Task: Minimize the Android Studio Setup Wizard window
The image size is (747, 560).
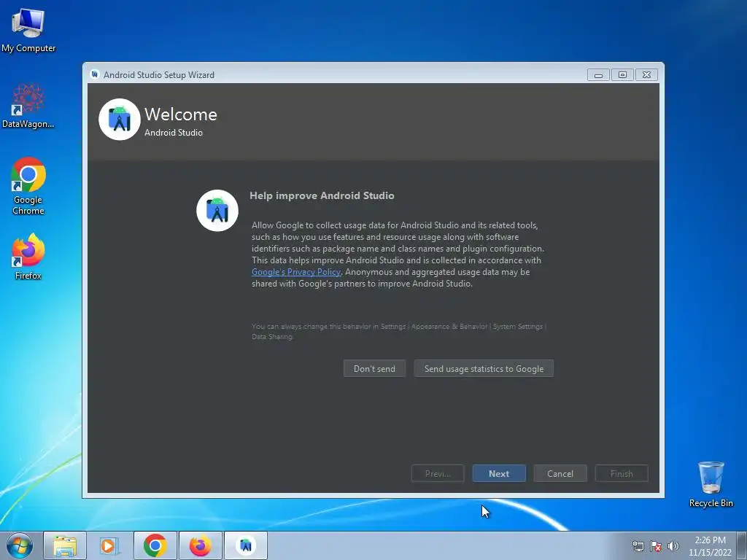Action: pyautogui.click(x=598, y=75)
